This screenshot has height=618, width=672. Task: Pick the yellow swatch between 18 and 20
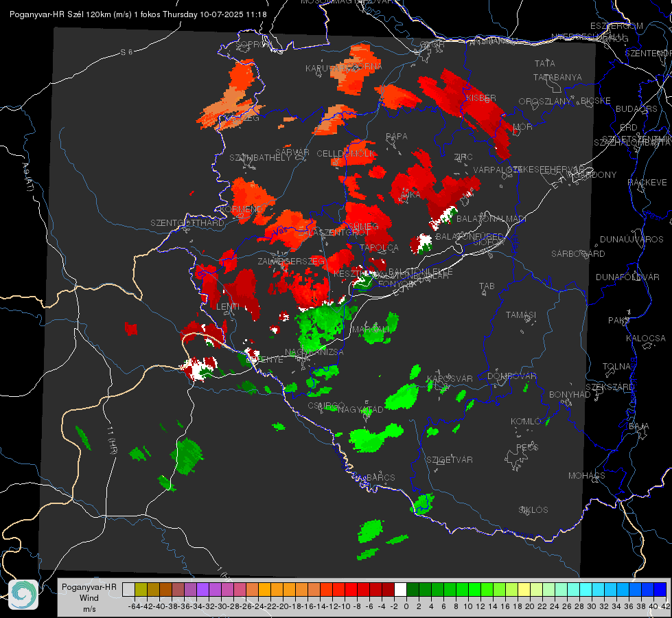(524, 589)
